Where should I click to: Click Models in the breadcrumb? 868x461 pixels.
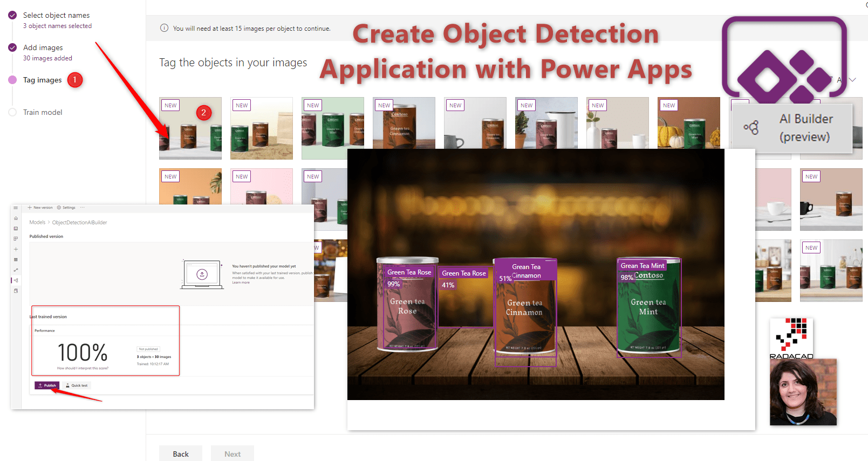[37, 222]
